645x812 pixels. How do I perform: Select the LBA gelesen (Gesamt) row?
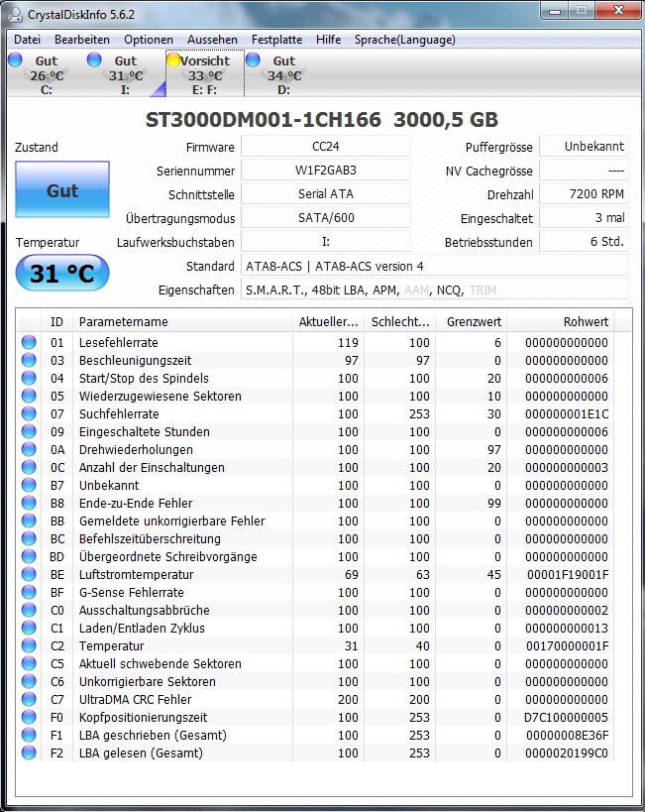(x=316, y=753)
